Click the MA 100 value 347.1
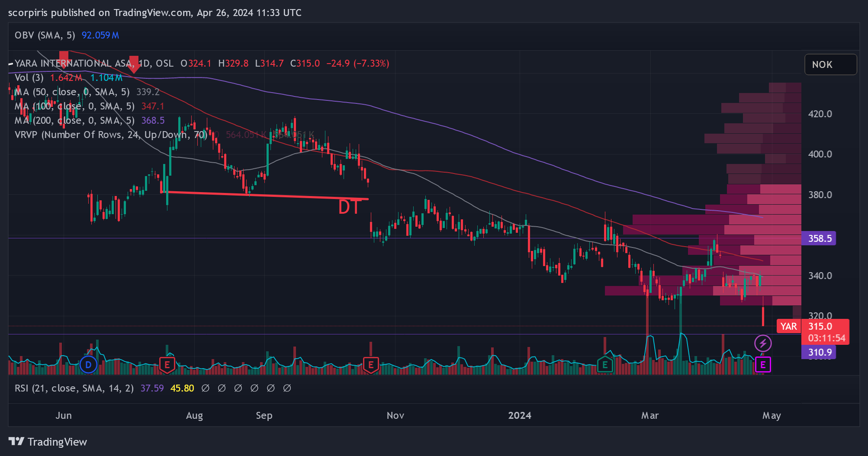The width and height of the screenshot is (868, 456). tap(153, 106)
